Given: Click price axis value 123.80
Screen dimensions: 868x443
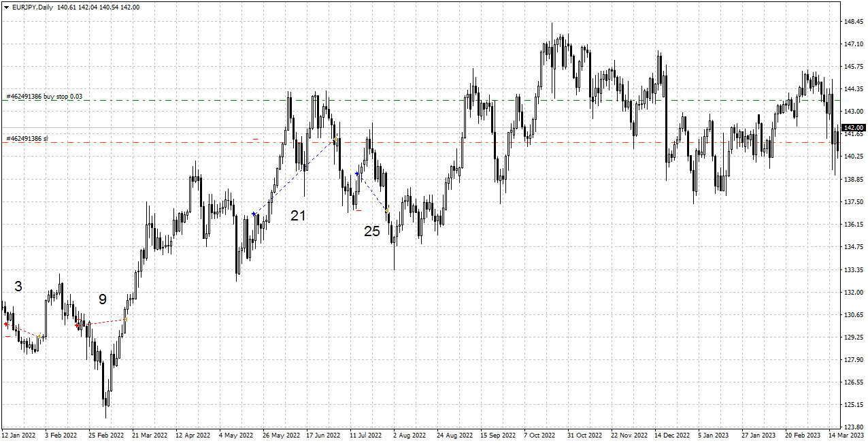Looking at the screenshot, I should click(853, 428).
